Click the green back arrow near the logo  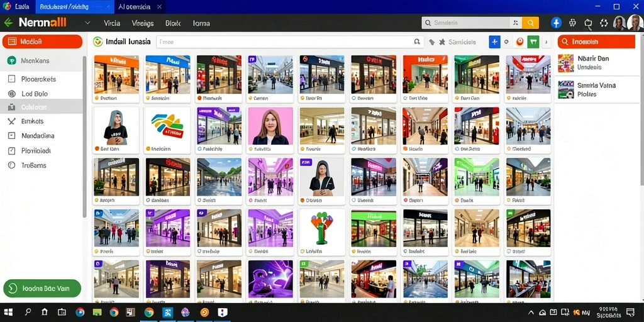(8, 23)
